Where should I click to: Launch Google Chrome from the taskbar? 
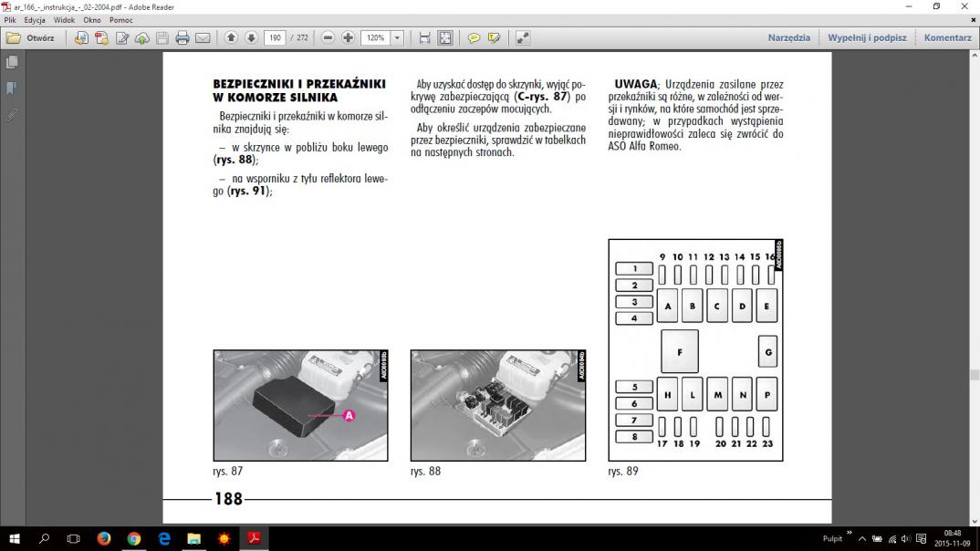[134, 538]
